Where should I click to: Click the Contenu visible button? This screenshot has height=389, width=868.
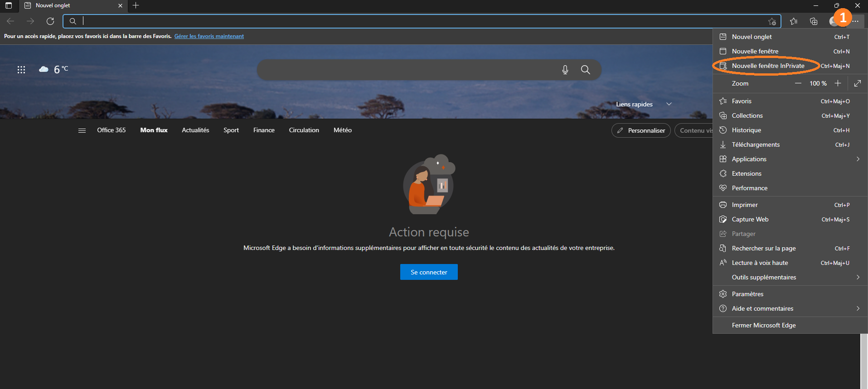tap(694, 130)
